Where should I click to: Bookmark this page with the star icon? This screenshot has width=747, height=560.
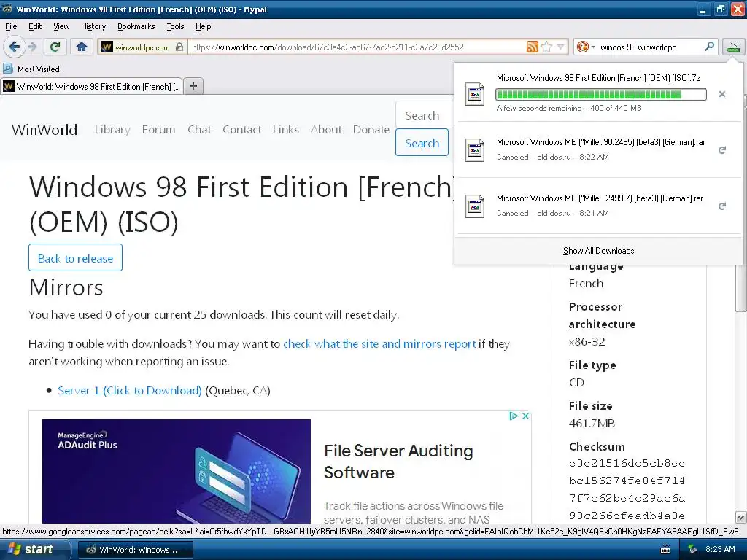(546, 47)
